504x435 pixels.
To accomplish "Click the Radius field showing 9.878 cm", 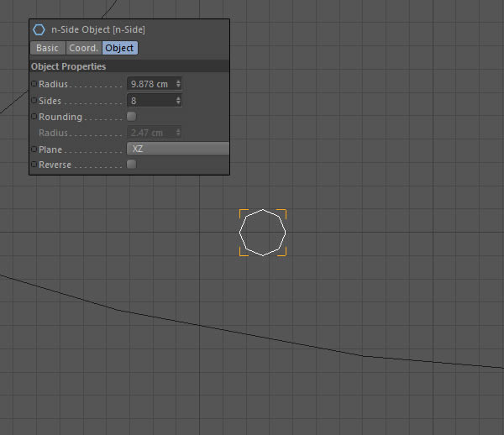I will point(155,84).
